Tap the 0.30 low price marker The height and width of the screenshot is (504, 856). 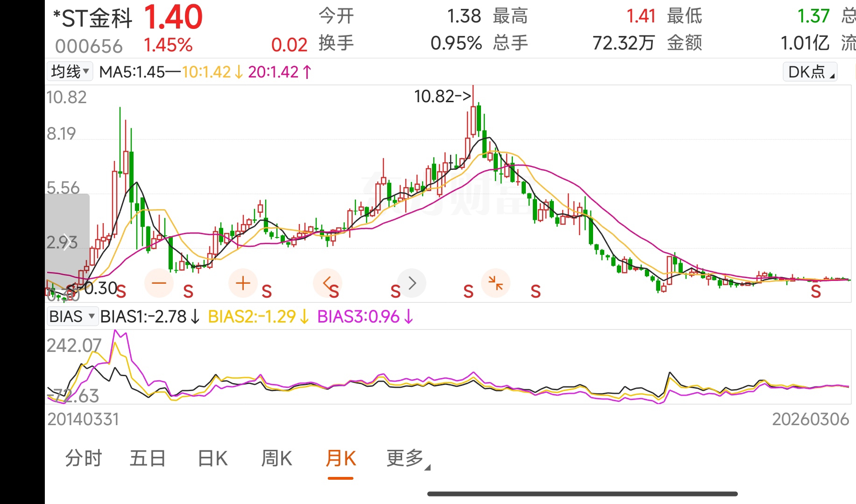(100, 288)
